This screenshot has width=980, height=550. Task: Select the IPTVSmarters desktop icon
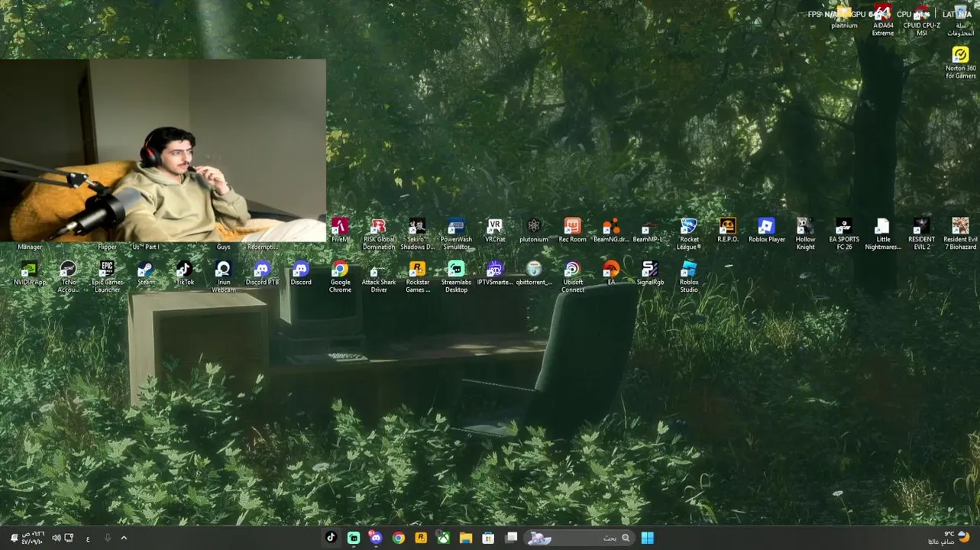(495, 269)
